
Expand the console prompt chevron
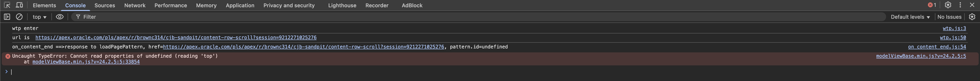pyautogui.click(x=6, y=72)
